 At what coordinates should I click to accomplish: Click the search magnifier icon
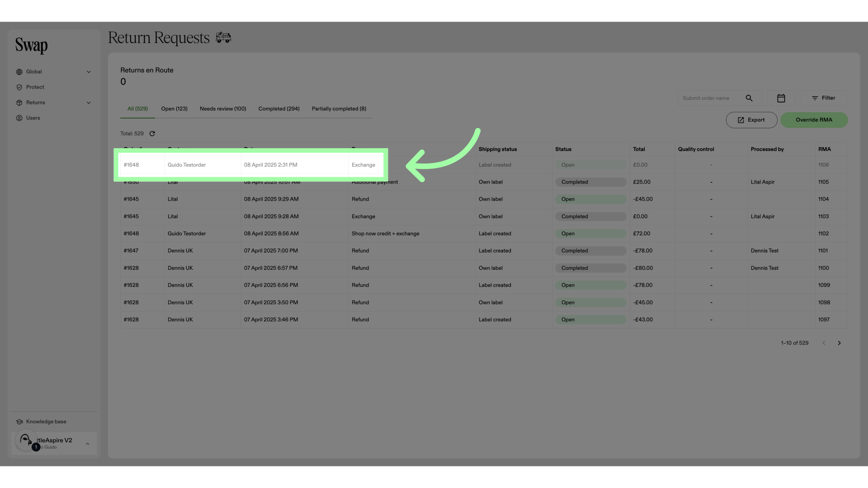[749, 98]
